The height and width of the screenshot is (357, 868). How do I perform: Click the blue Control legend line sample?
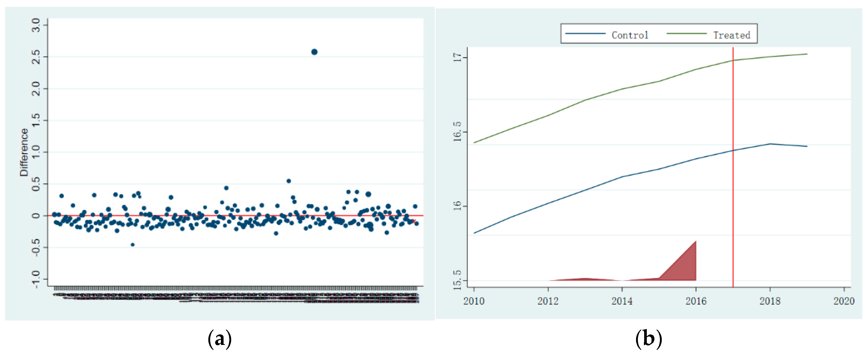point(585,34)
